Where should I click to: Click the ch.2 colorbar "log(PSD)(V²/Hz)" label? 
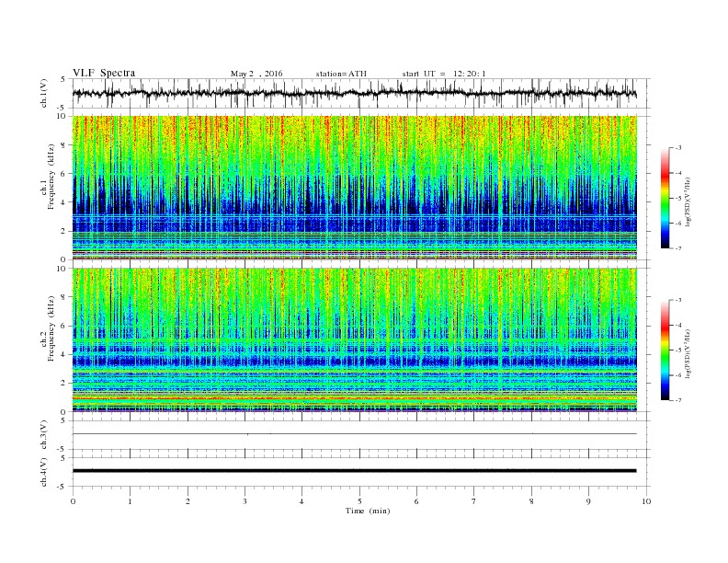[688, 353]
